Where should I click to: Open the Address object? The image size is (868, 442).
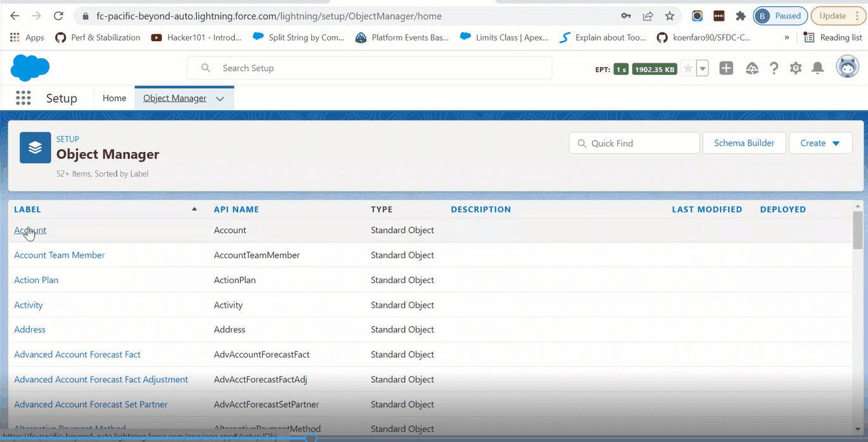point(30,330)
